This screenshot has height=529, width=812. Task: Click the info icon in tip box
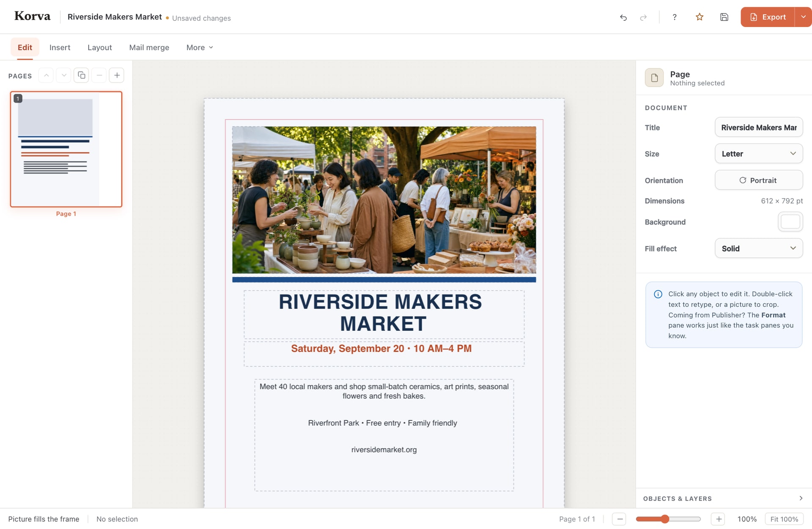tap(658, 294)
